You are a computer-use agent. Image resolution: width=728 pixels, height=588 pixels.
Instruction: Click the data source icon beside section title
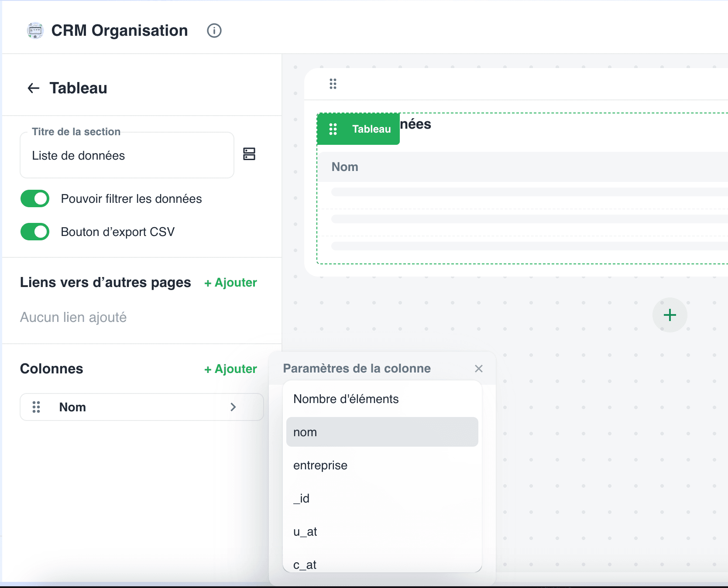click(x=249, y=154)
